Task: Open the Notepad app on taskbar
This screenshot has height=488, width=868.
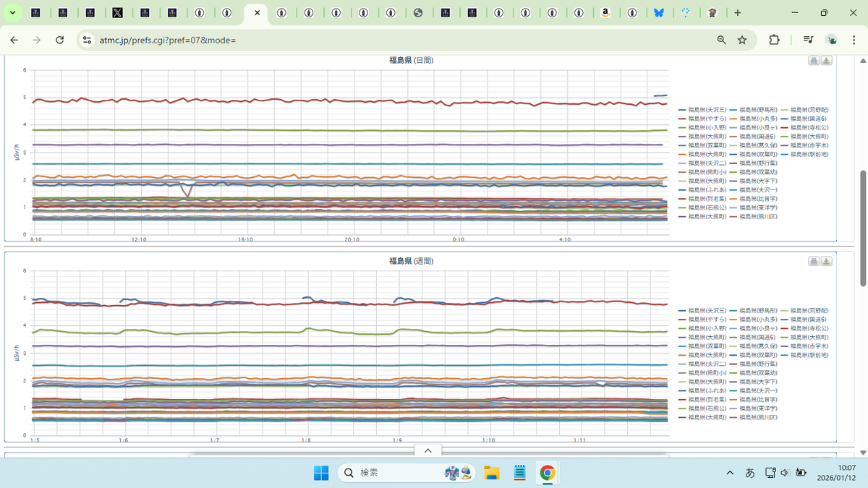Action: pos(519,473)
